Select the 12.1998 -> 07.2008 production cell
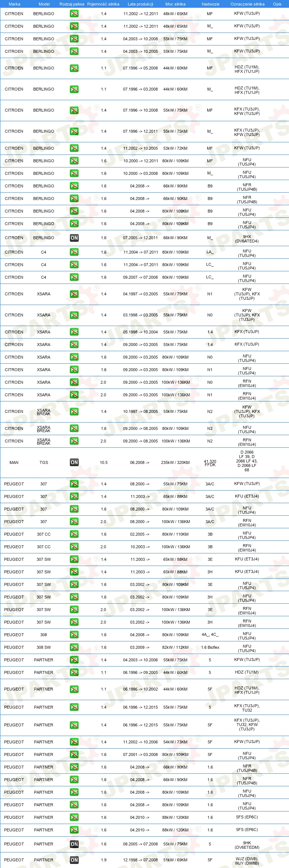Screen dimensions: 289x868 point(140,860)
